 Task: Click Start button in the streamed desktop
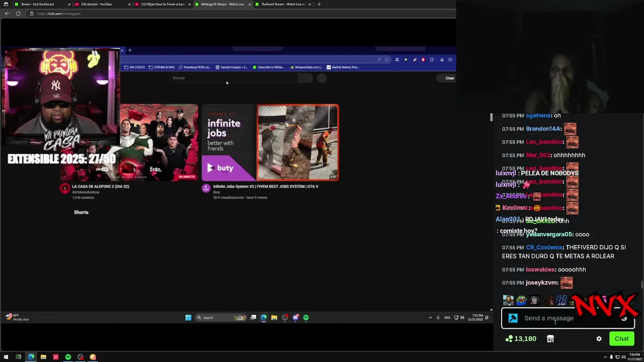[188, 318]
